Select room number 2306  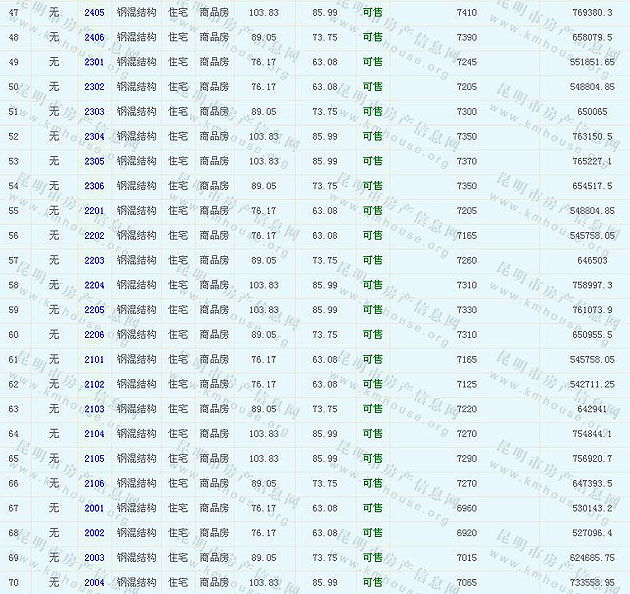pyautogui.click(x=94, y=186)
